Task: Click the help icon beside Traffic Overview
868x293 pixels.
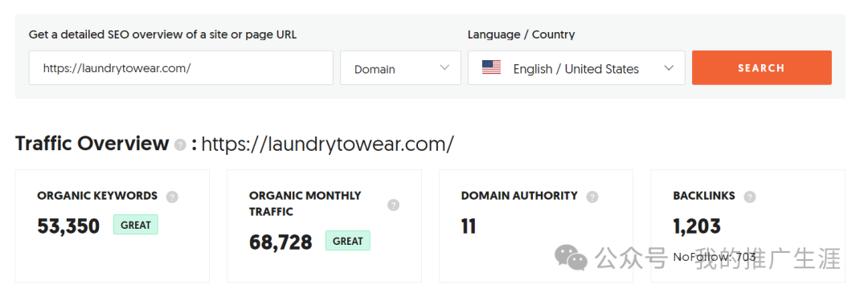Action: coord(180,144)
